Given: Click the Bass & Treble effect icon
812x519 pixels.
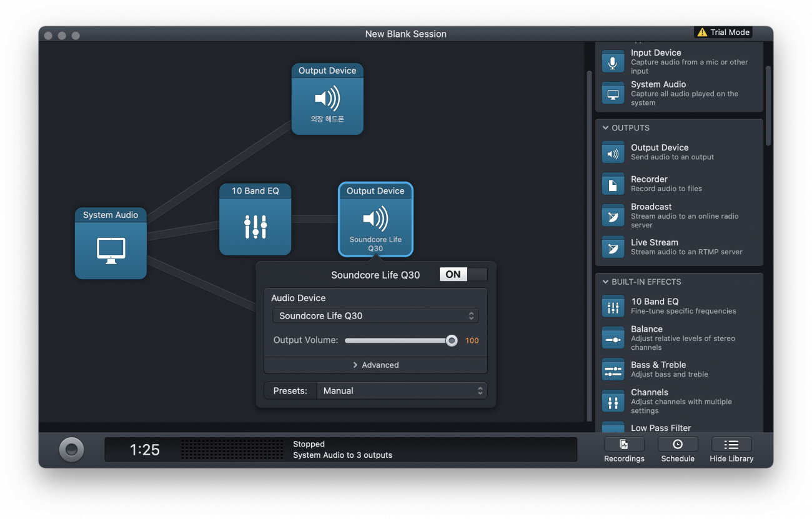Looking at the screenshot, I should tap(613, 370).
